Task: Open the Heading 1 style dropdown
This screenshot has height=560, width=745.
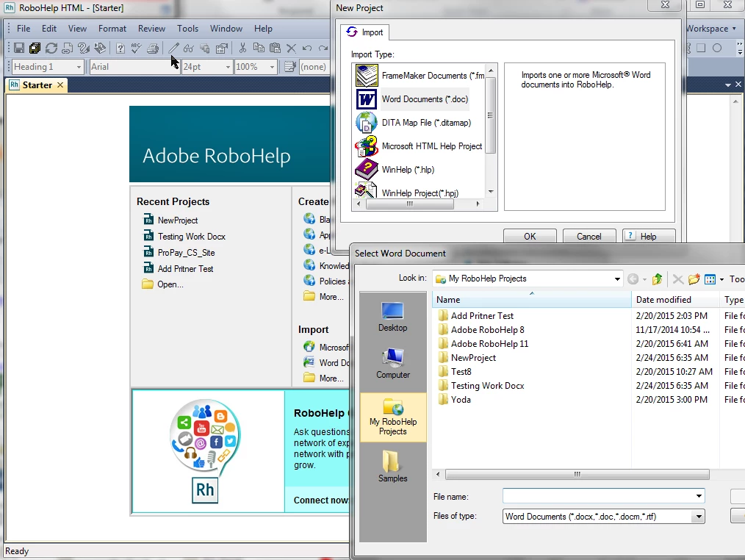Action: [x=79, y=67]
